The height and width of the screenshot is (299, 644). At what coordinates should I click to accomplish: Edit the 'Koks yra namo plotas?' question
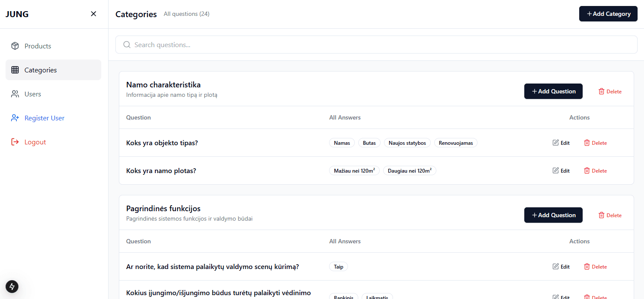(x=561, y=170)
